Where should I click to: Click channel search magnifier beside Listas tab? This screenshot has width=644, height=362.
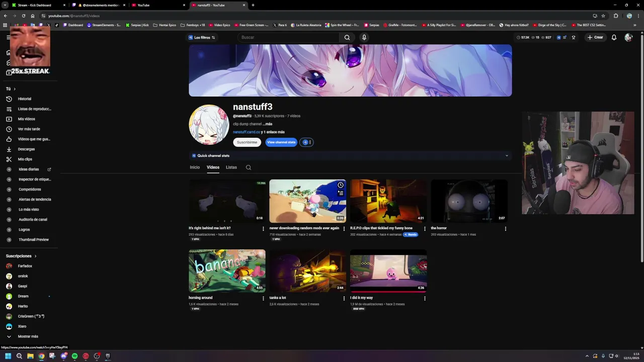(248, 167)
